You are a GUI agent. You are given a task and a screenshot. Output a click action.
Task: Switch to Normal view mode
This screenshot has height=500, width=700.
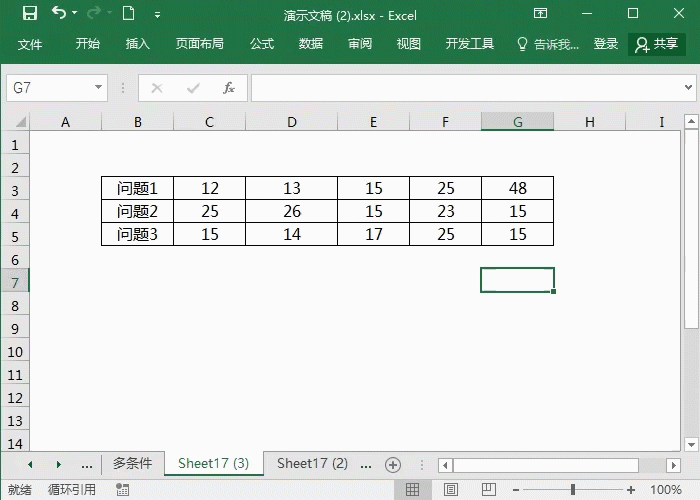pyautogui.click(x=411, y=490)
